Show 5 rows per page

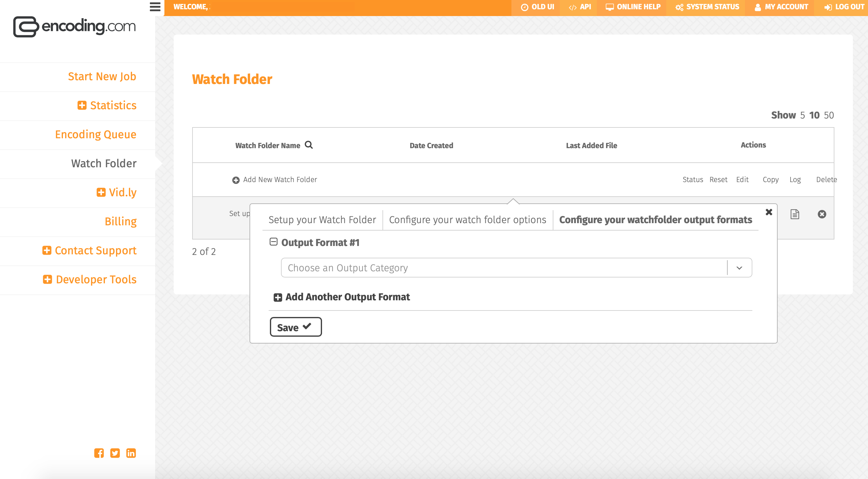802,115
